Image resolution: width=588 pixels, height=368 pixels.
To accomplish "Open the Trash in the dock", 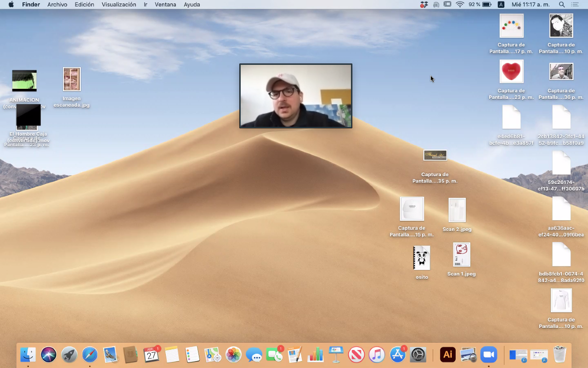I will pos(560,355).
